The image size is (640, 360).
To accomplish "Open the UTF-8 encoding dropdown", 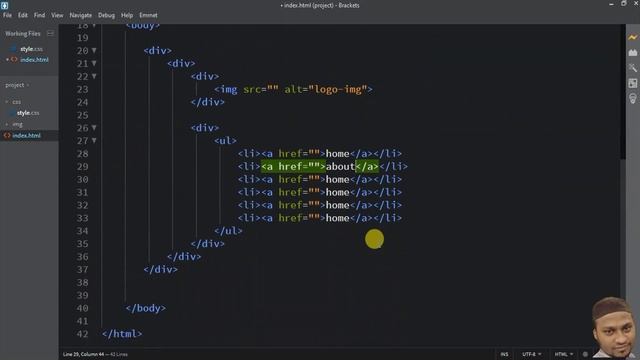I will click(x=531, y=354).
